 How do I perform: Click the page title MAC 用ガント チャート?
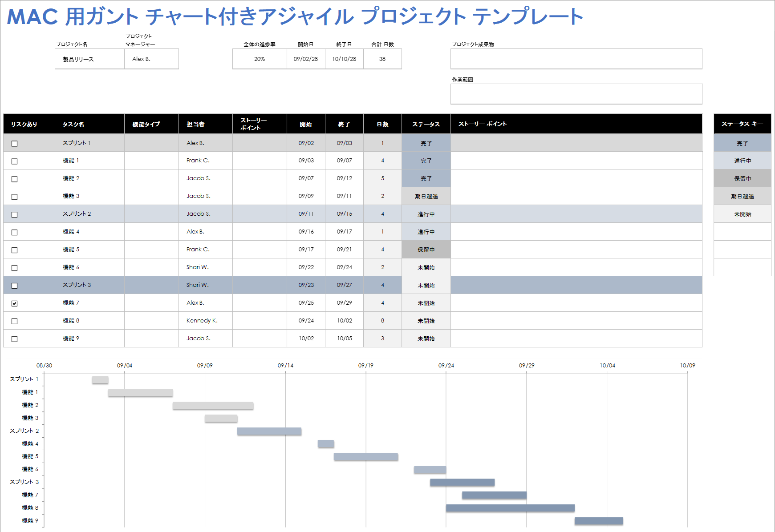295,16
